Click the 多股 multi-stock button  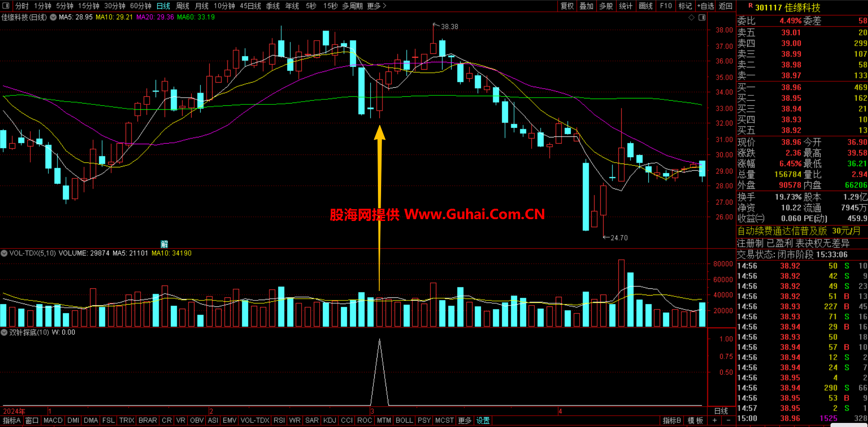(606, 6)
